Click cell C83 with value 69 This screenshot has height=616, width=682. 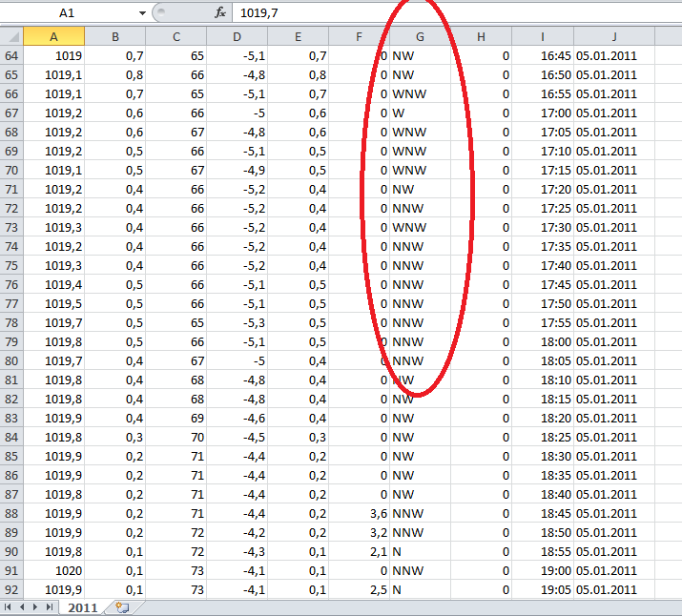point(176,419)
